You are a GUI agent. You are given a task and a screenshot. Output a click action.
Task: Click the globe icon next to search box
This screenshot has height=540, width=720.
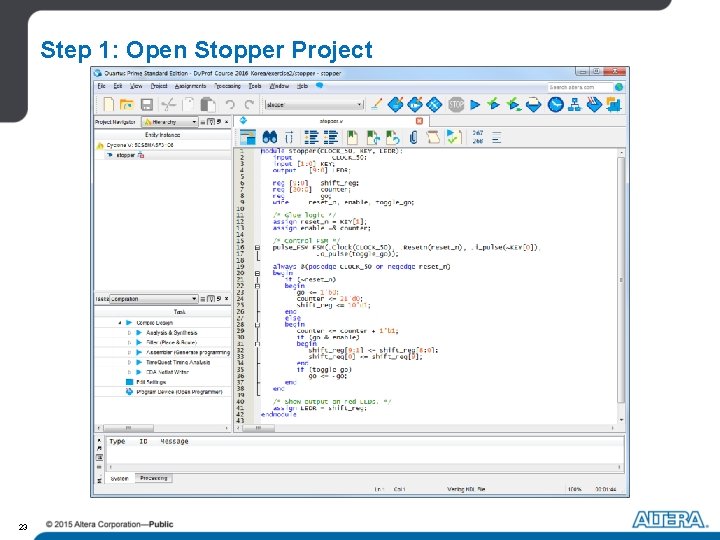click(x=619, y=87)
